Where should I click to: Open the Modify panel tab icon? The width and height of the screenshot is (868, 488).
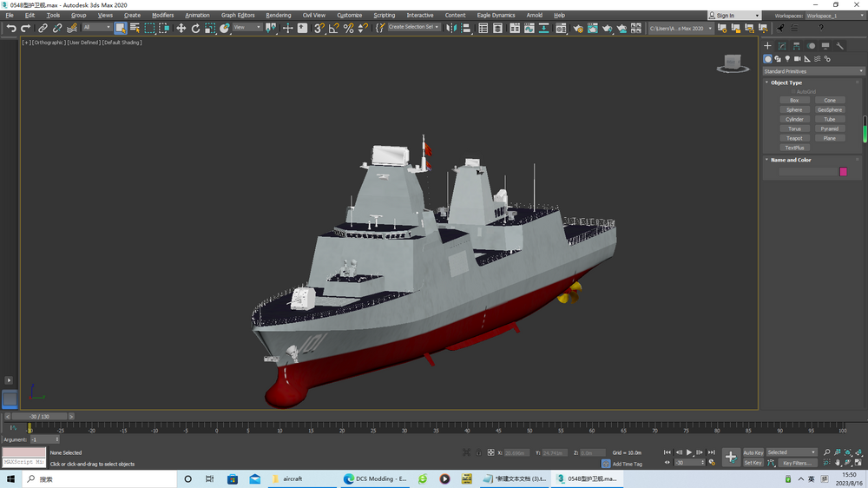(x=782, y=46)
